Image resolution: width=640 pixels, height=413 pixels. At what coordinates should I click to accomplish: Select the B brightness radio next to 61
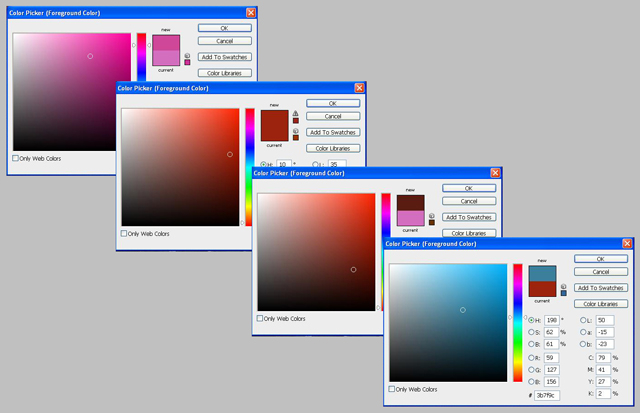click(x=531, y=344)
